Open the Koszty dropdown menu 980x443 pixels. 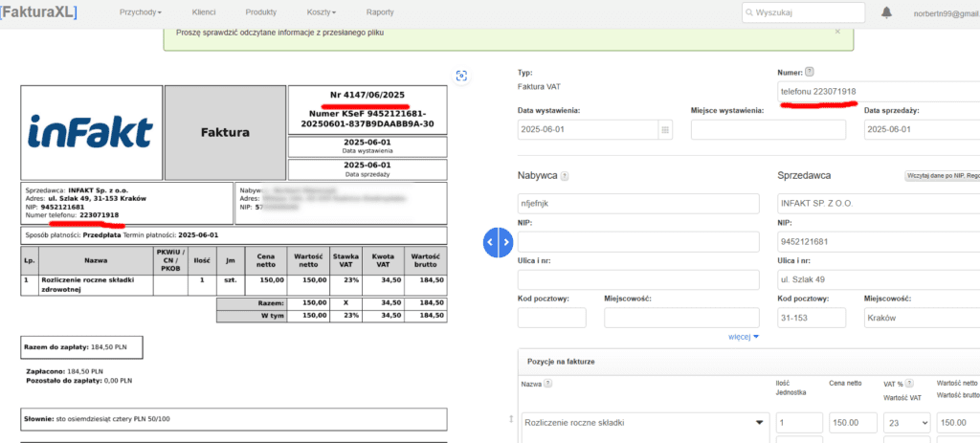point(321,12)
